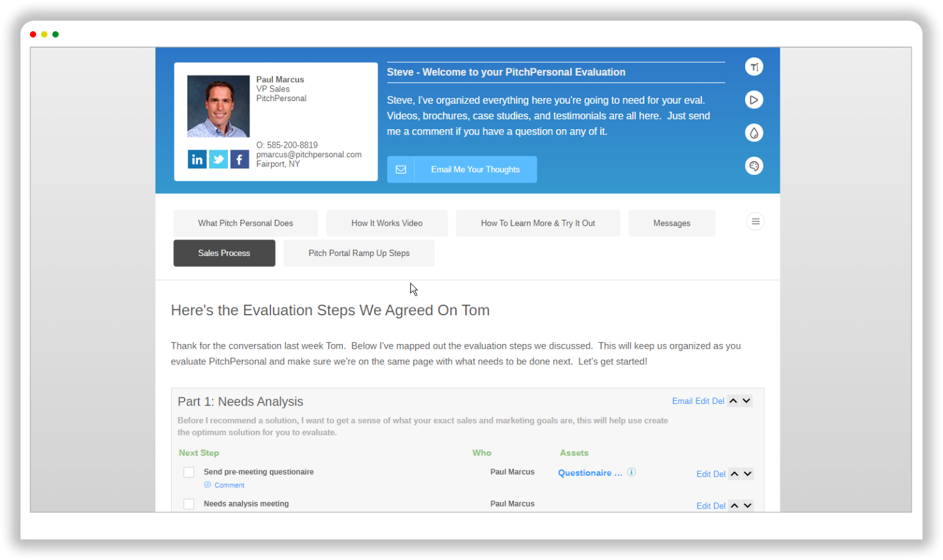Screen dimensions: 943x560
Task: Click the palette theme icon in header
Action: pos(754,166)
